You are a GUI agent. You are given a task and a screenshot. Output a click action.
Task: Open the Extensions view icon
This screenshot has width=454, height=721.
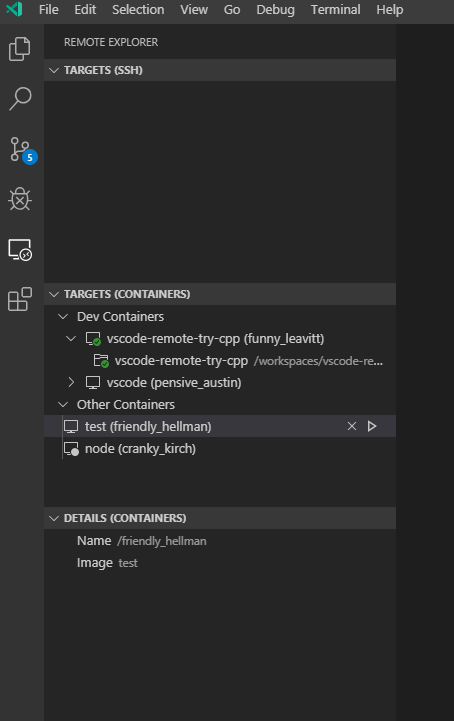coord(20,299)
